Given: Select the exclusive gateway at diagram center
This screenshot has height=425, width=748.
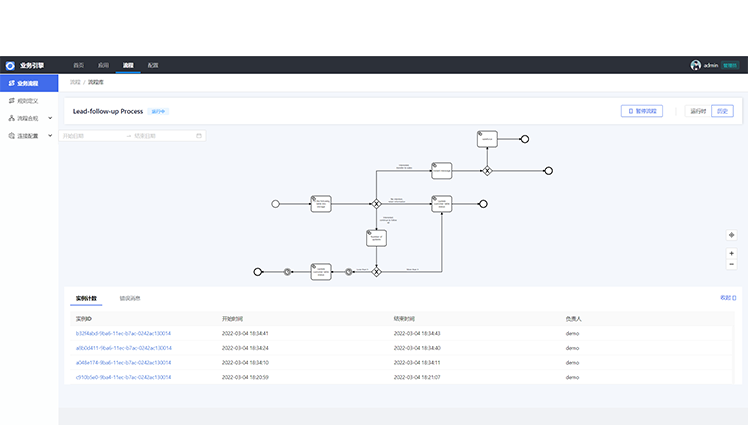Looking at the screenshot, I should pos(377,203).
